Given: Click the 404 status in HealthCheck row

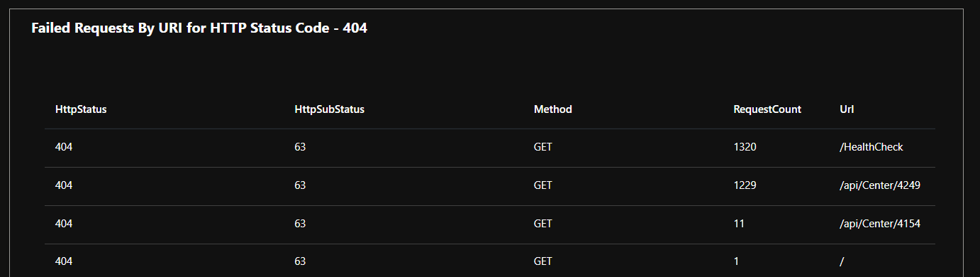Looking at the screenshot, I should coord(64,147).
